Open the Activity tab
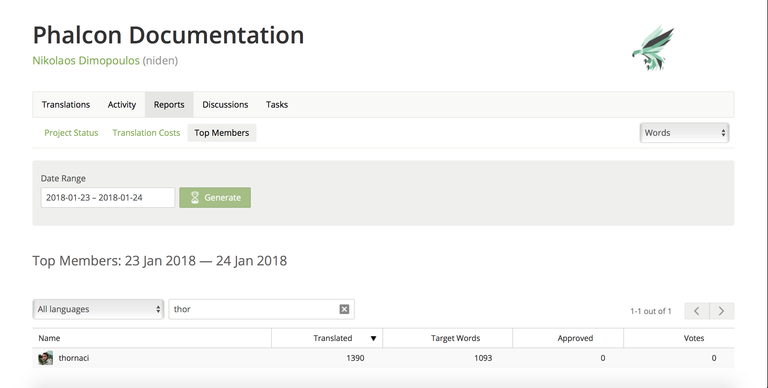This screenshot has height=388, width=768. [x=122, y=104]
